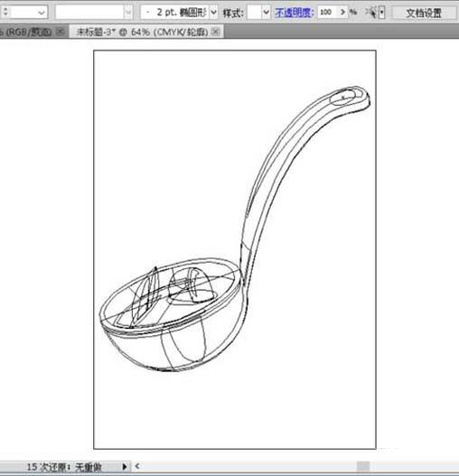
Task: Click the stroke weight stepper arrows
Action: (x=5, y=12)
